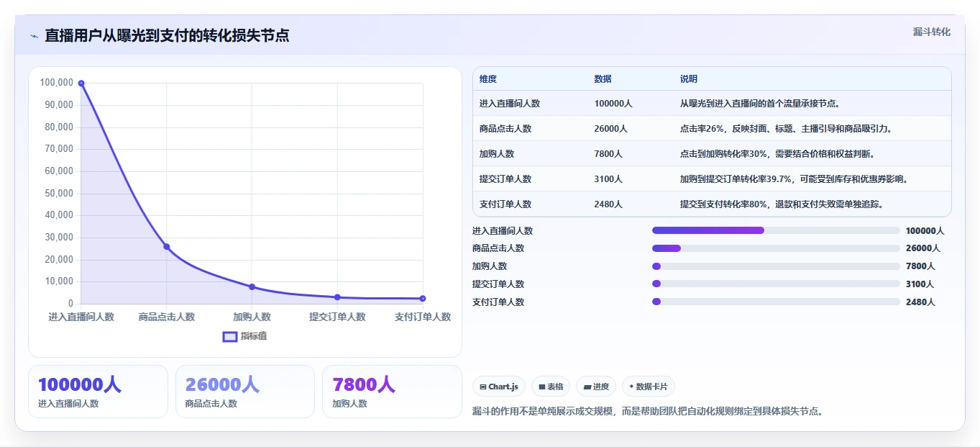This screenshot has height=447, width=980.
Task: Click the x-axis label 支付订单人数
Action: pyautogui.click(x=423, y=317)
